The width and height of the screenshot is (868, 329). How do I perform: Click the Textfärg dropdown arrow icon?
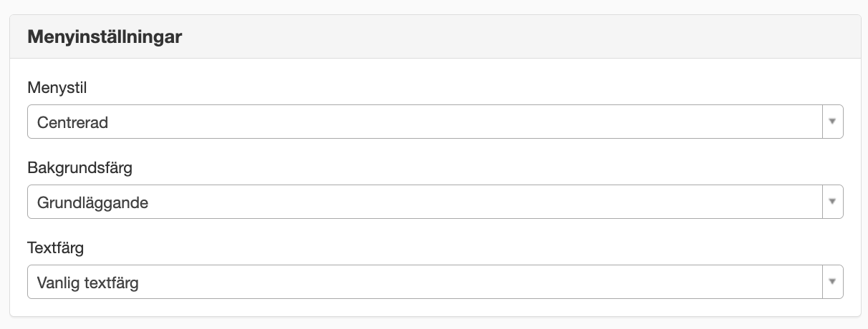832,282
